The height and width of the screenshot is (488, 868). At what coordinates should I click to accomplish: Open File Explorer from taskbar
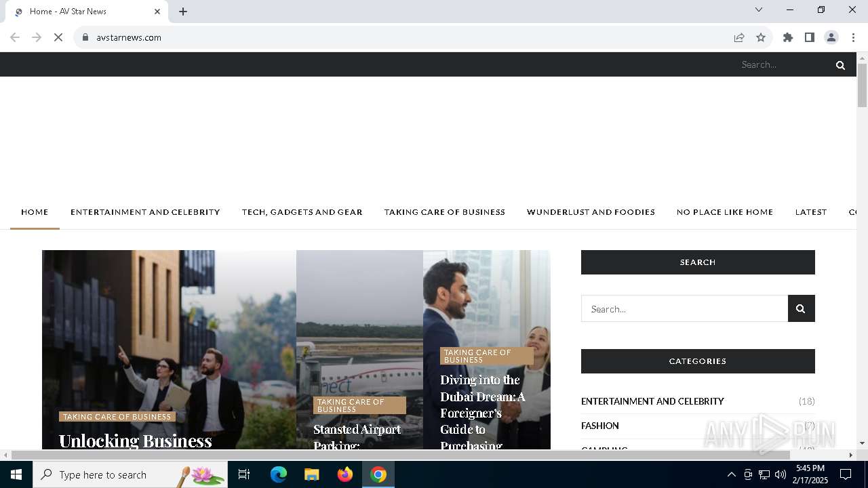tap(311, 474)
